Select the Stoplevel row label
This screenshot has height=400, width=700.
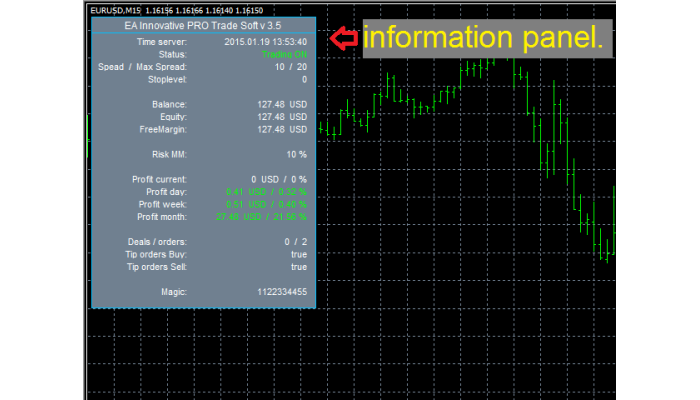pyautogui.click(x=165, y=79)
